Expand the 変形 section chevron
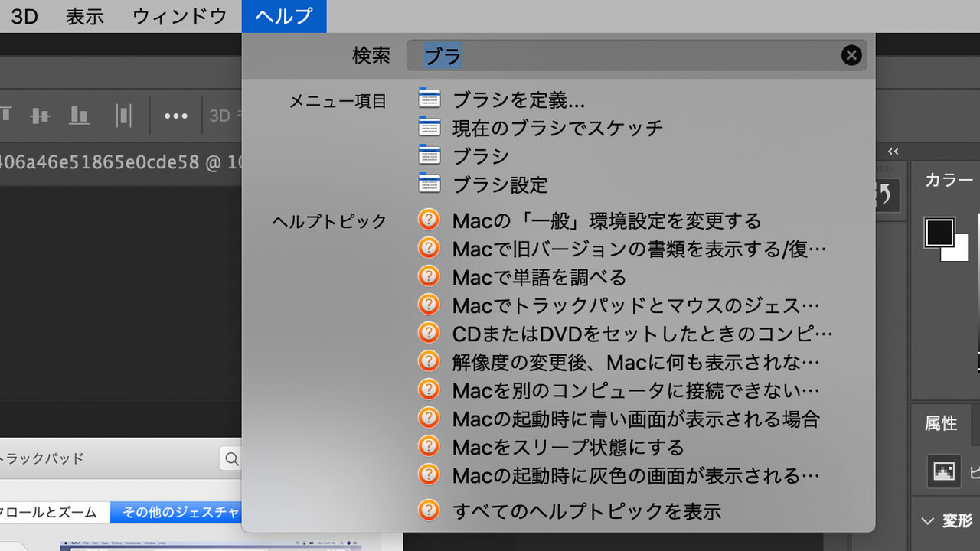Screen dimensions: 980x551 (928, 521)
